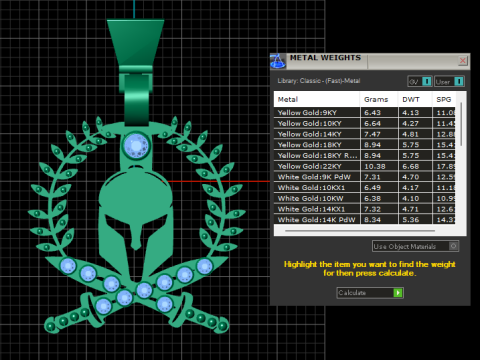Select the Yellow Gold:22KY row

pos(365,166)
